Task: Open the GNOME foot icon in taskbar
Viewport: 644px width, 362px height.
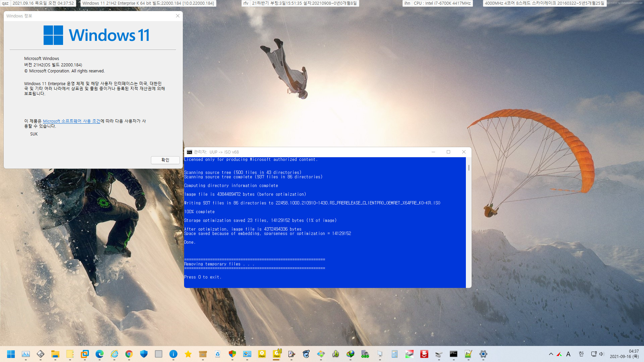Action: click(x=306, y=354)
